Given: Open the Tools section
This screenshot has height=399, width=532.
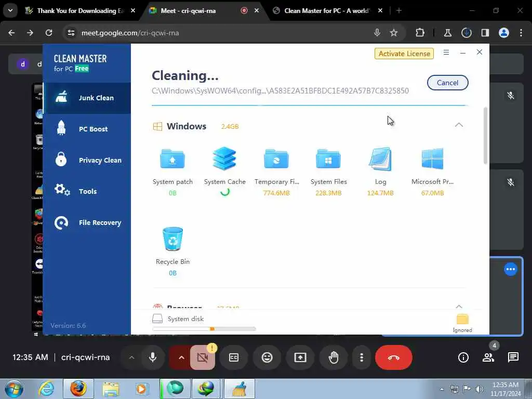Looking at the screenshot, I should coord(87,191).
